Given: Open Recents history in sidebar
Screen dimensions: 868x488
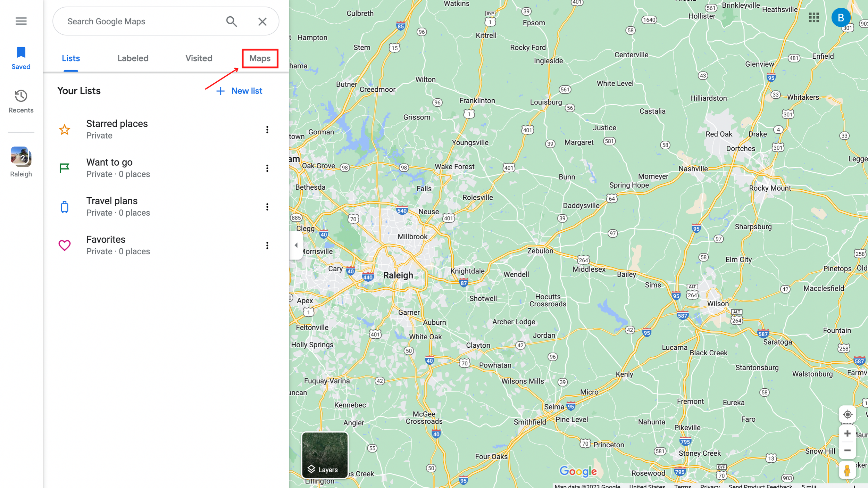Looking at the screenshot, I should click(21, 101).
